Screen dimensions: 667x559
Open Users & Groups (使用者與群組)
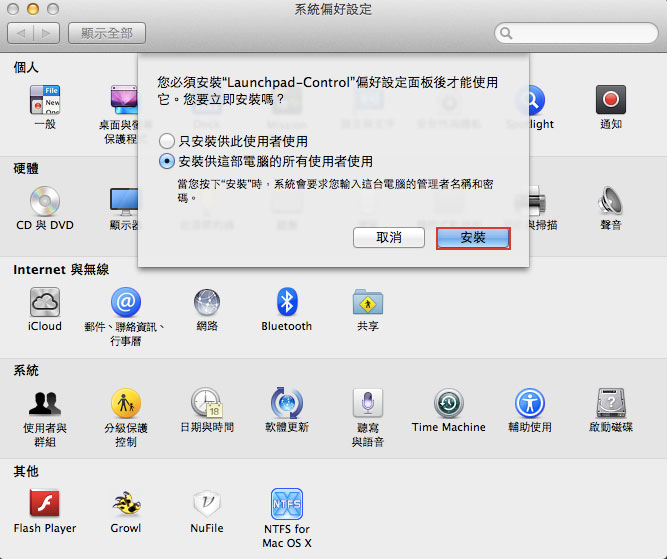(x=45, y=403)
